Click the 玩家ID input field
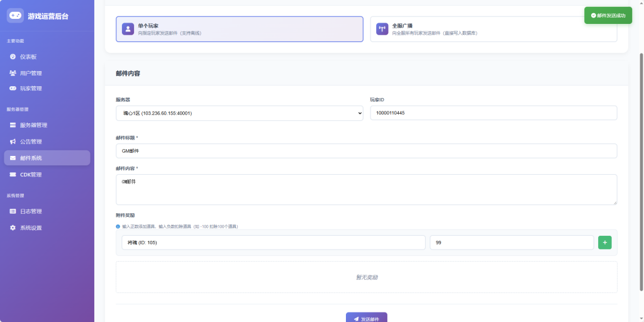This screenshot has width=644, height=322. tap(494, 113)
